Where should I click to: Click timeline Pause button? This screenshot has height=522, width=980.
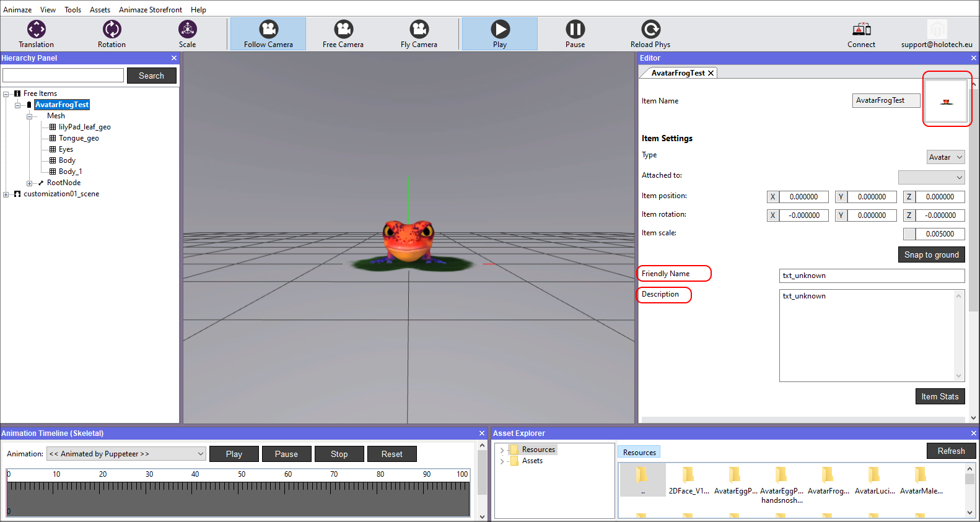click(x=286, y=454)
